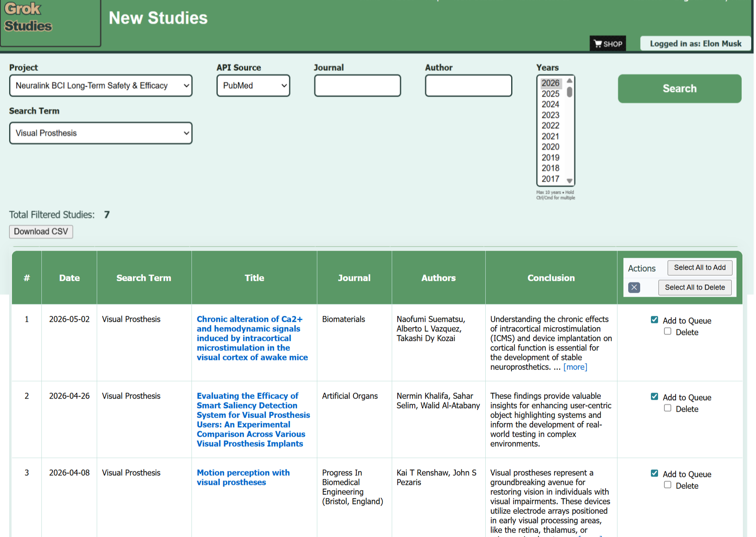
Task: Select year 2017 in Years list
Action: [551, 179]
